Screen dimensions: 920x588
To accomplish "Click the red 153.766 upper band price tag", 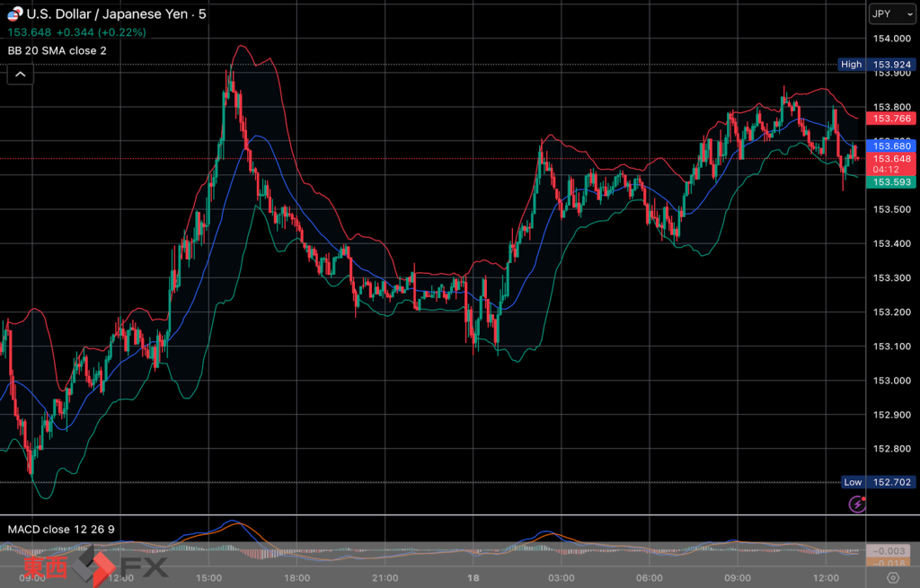I will point(891,118).
